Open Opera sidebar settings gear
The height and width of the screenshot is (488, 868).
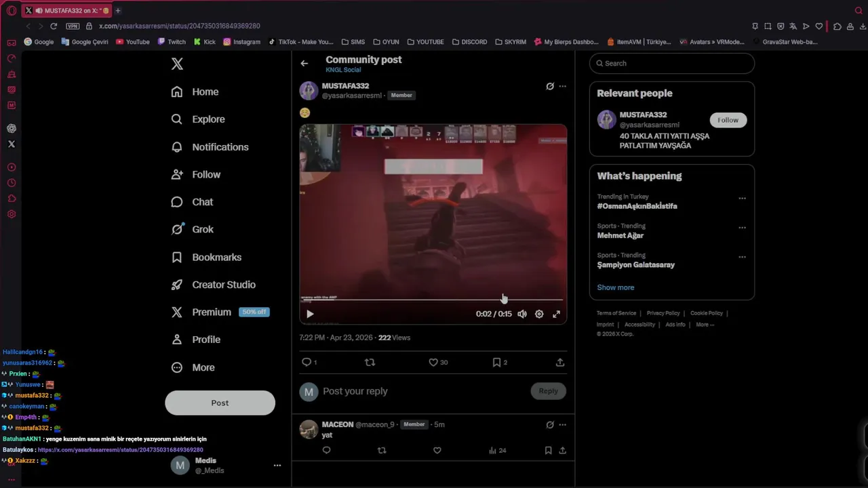click(x=12, y=214)
